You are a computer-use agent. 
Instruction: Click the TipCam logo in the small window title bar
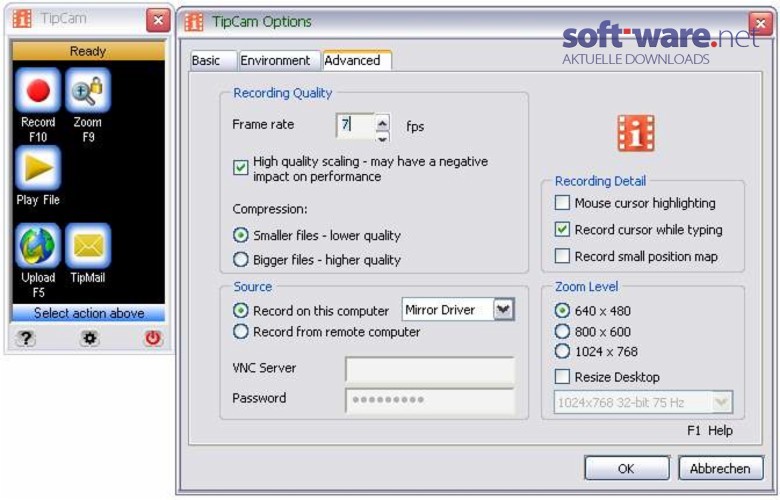pyautogui.click(x=22, y=18)
